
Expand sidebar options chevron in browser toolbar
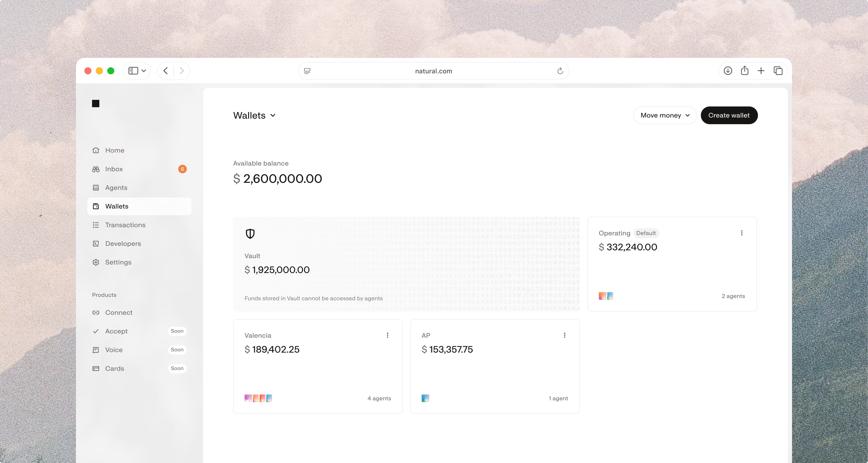(x=144, y=71)
